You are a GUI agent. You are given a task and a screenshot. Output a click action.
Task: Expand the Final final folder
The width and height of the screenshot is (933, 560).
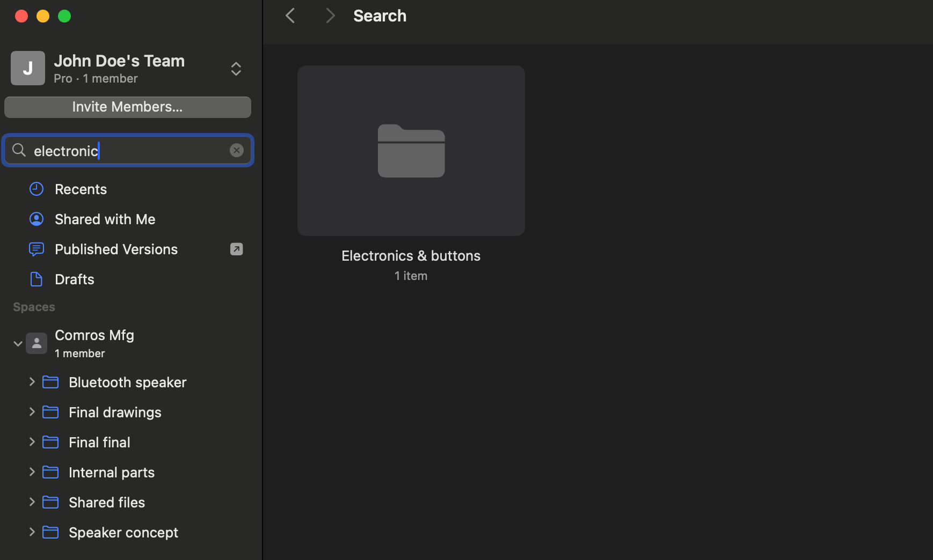[32, 442]
